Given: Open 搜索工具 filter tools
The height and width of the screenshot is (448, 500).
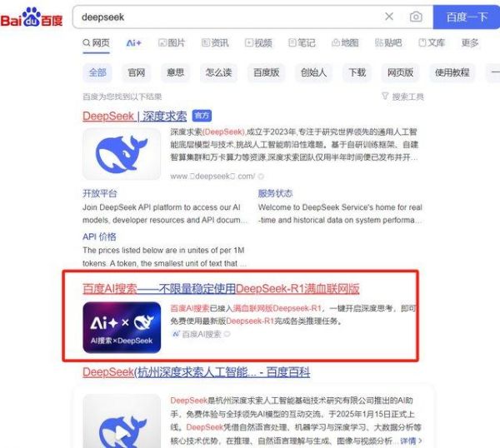Looking at the screenshot, I should (403, 97).
